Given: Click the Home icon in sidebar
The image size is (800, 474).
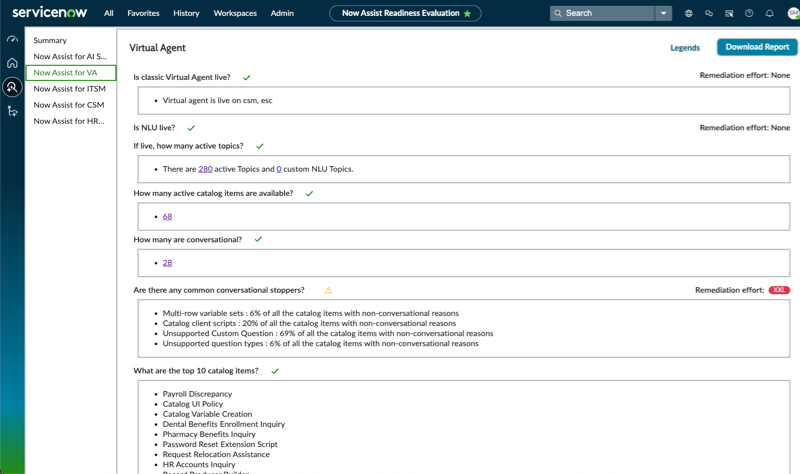Looking at the screenshot, I should (x=12, y=63).
